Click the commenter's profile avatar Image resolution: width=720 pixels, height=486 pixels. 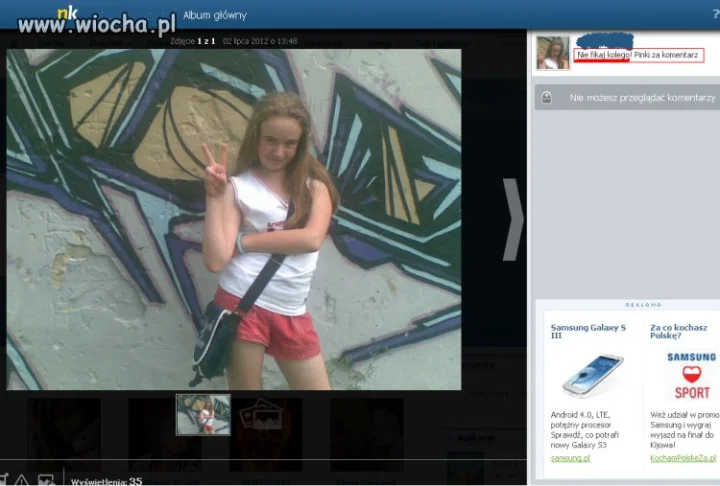tap(553, 53)
